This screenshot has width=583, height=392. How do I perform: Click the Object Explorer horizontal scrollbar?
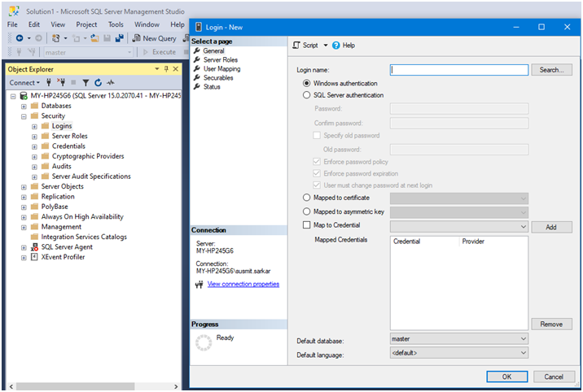point(76,386)
